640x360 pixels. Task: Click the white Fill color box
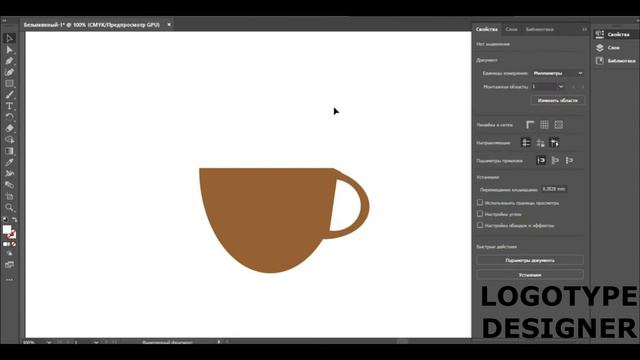[x=7, y=230]
